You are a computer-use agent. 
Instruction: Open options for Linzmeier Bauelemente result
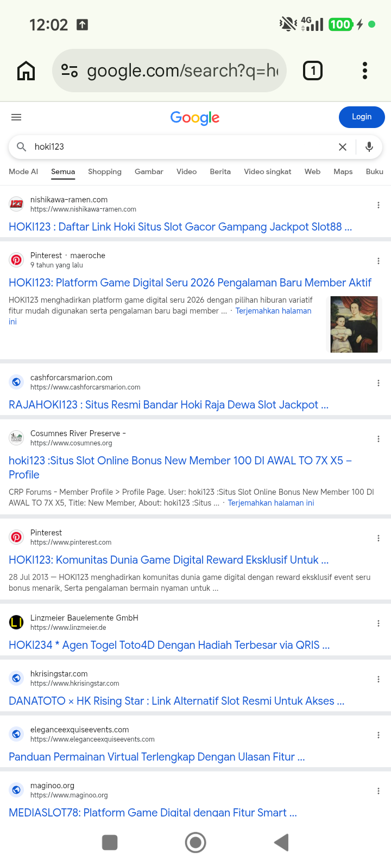click(x=379, y=623)
